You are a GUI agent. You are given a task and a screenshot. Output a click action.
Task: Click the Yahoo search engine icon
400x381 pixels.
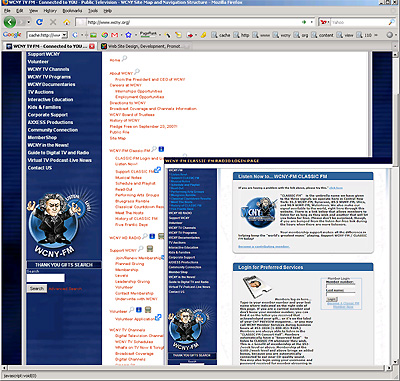click(x=323, y=22)
